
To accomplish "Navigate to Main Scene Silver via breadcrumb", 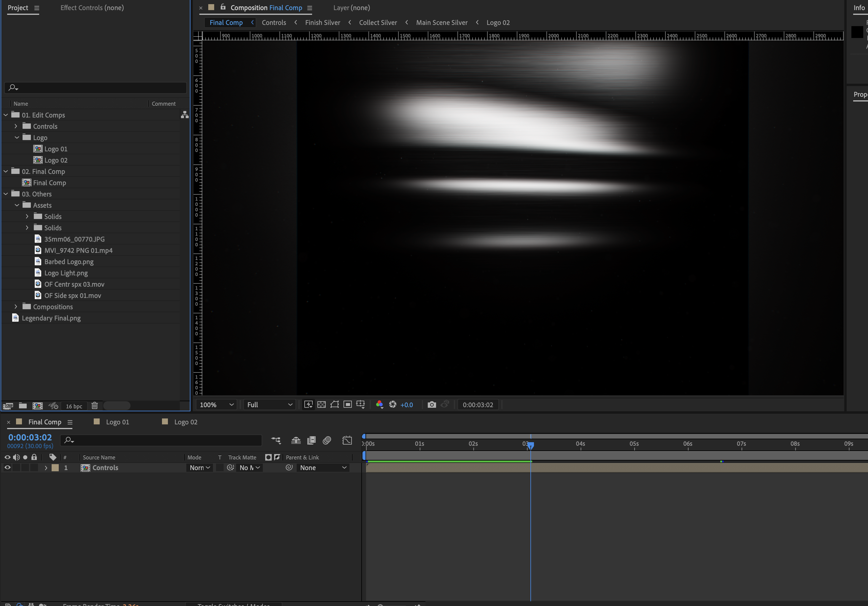I will (x=441, y=22).
